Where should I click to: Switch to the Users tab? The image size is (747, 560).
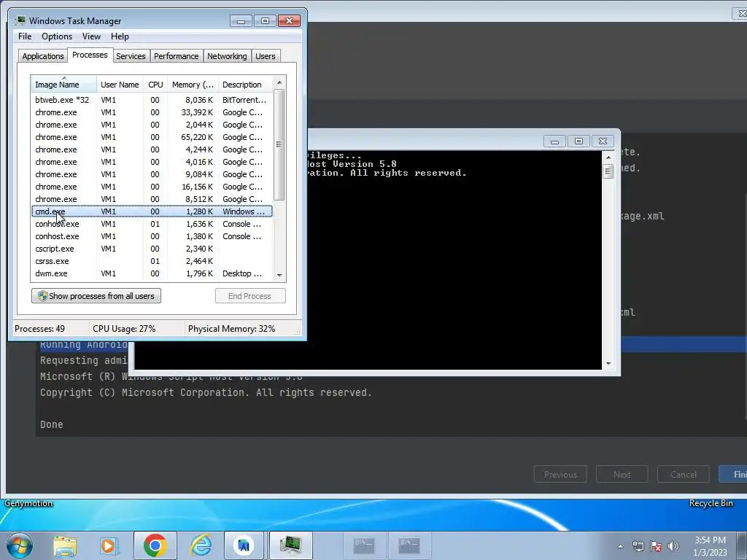(265, 56)
